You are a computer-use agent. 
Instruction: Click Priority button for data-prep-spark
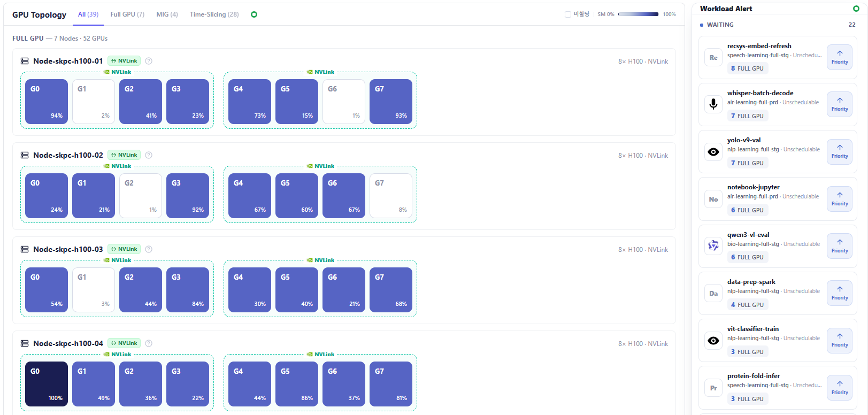pyautogui.click(x=840, y=293)
